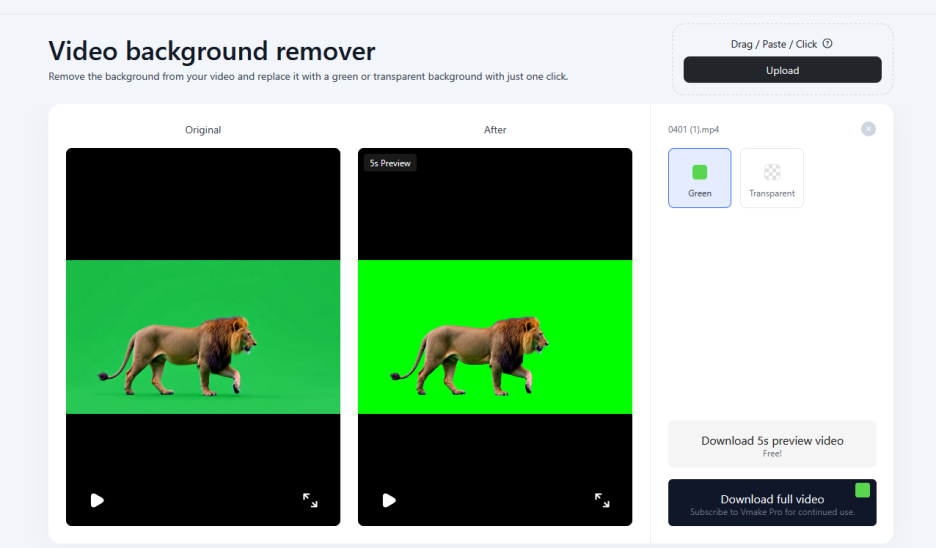Open the After video in fullscreen
This screenshot has width=936, height=548.
coord(602,500)
